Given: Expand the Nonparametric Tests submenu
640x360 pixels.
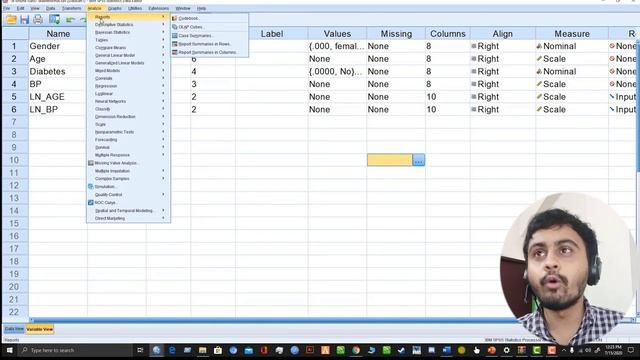Looking at the screenshot, I should coord(128,132).
